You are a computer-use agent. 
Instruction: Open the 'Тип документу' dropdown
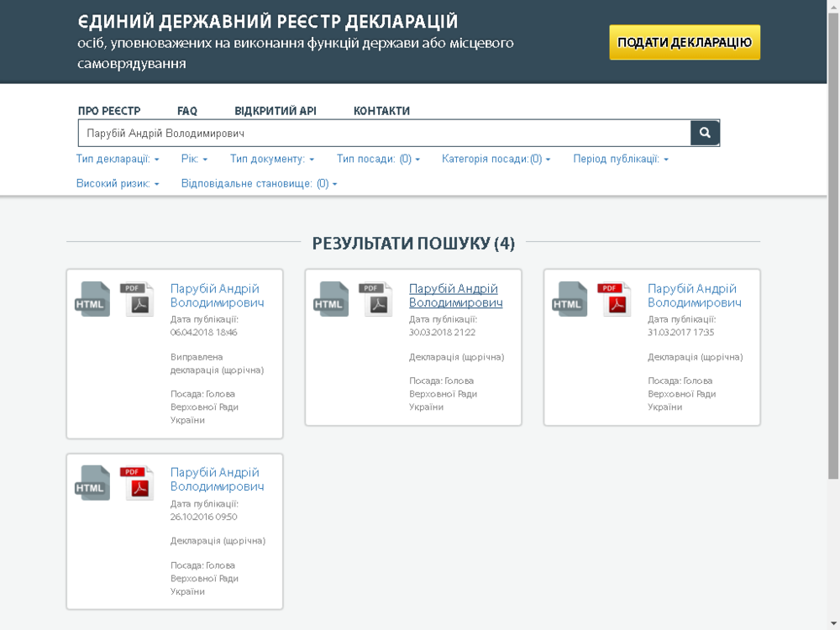(272, 159)
